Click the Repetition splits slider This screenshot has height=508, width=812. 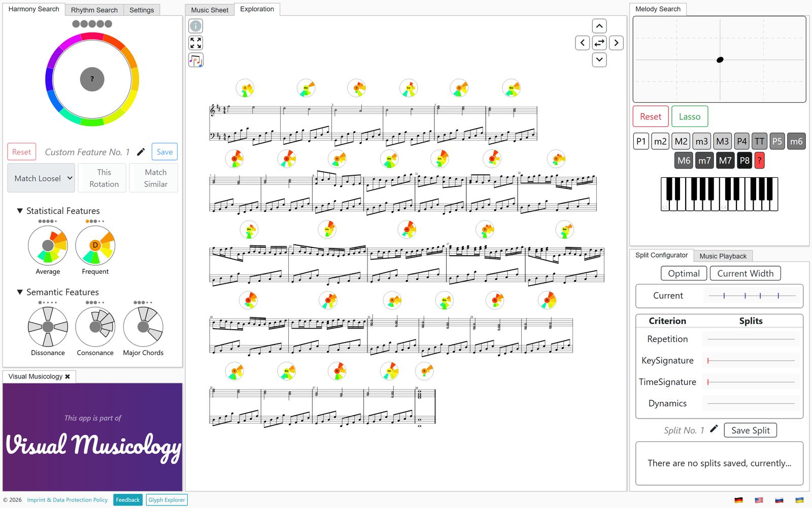[751, 339]
